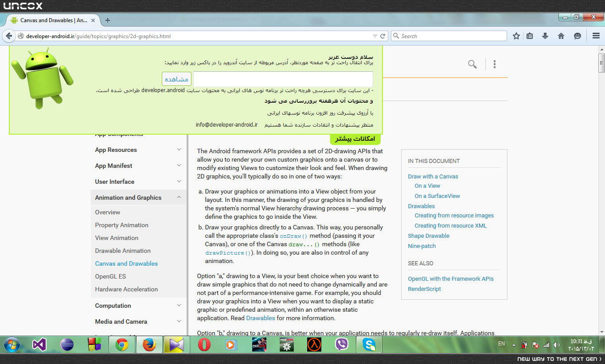Click the امکانات بیشتر green button
Image resolution: width=605 pixels, height=364 pixels.
coord(355,139)
